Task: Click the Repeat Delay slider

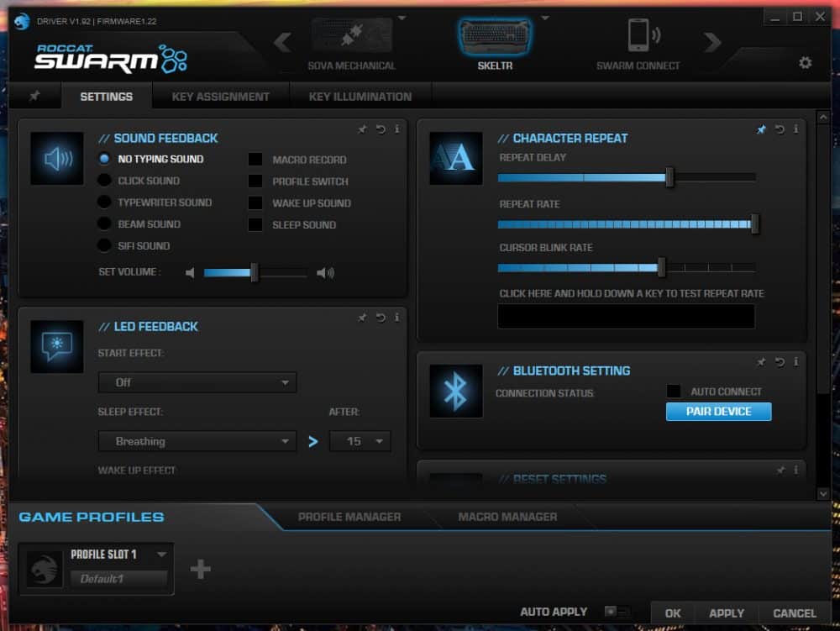Action: (627, 177)
